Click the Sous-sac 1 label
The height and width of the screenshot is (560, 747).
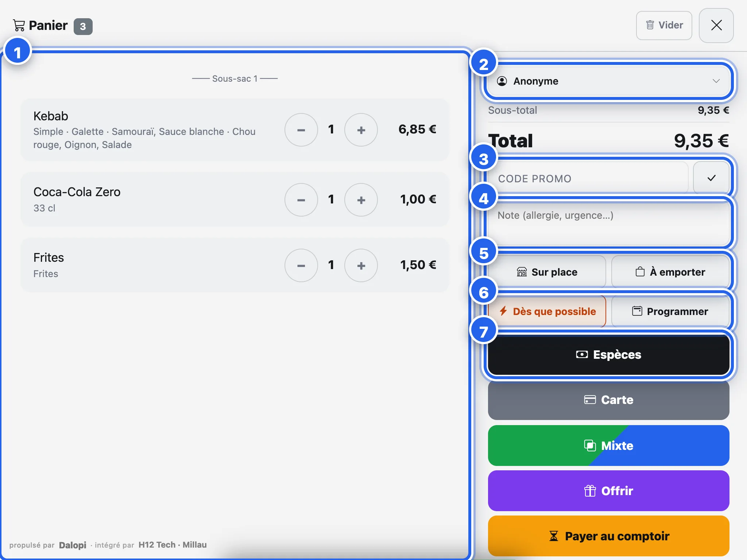coord(235,78)
